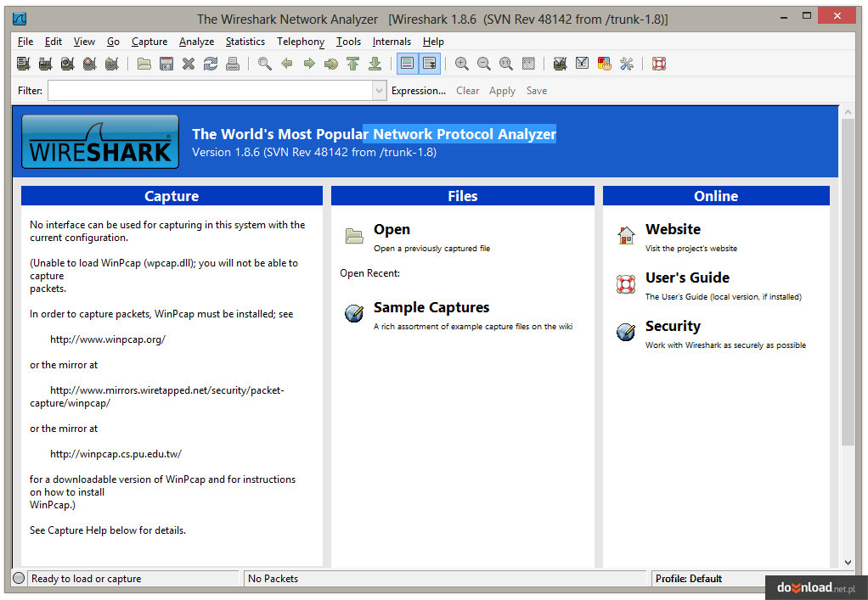
Task: Click the Go to packet number icon
Action: click(331, 64)
